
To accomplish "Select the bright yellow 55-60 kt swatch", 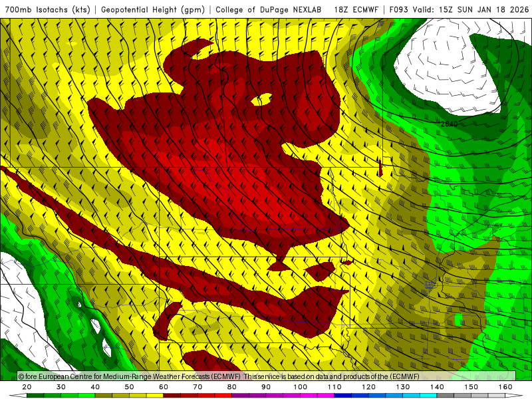I will coord(155,395).
